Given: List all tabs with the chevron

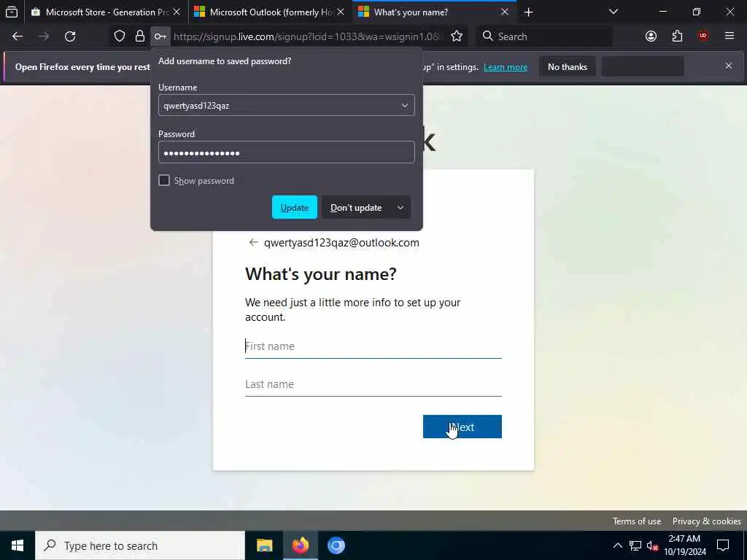Looking at the screenshot, I should (x=614, y=12).
